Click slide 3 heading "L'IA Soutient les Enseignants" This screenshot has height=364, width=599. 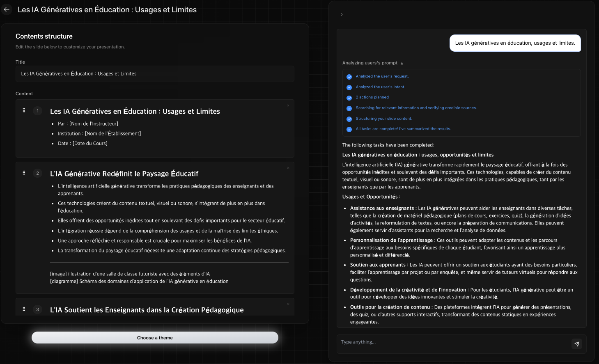147,310
